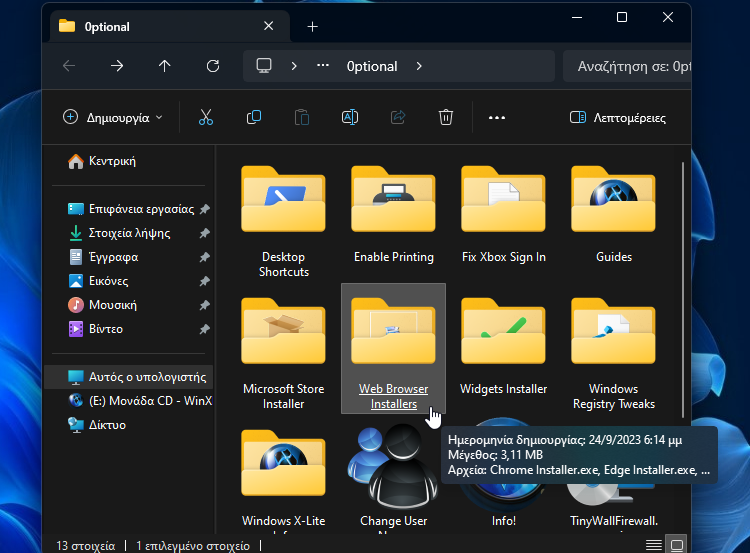The width and height of the screenshot is (750, 553).
Task: Select the Enable Printing folder
Action: coord(394,214)
